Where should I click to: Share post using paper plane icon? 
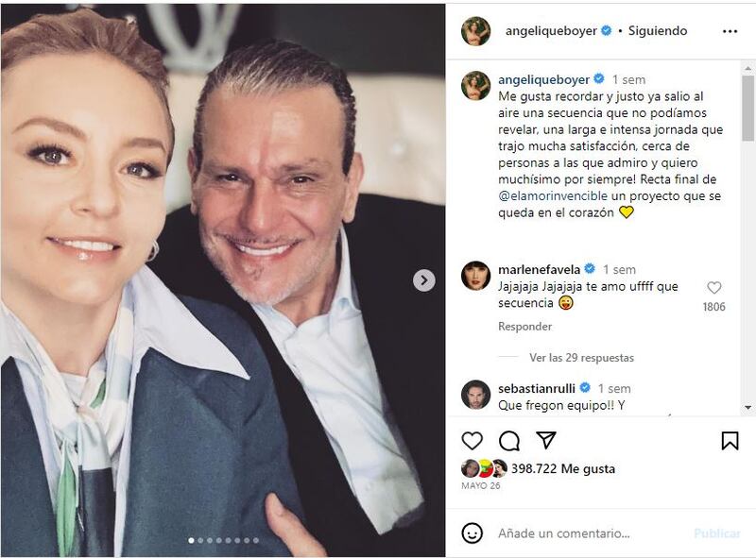click(546, 441)
